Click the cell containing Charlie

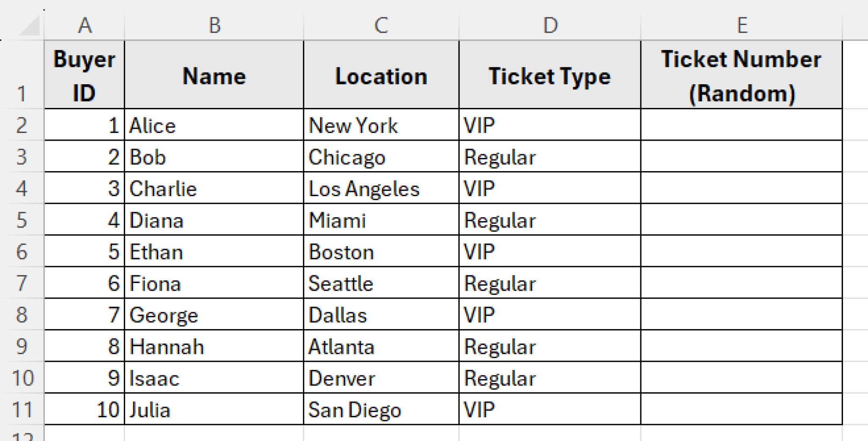[214, 188]
